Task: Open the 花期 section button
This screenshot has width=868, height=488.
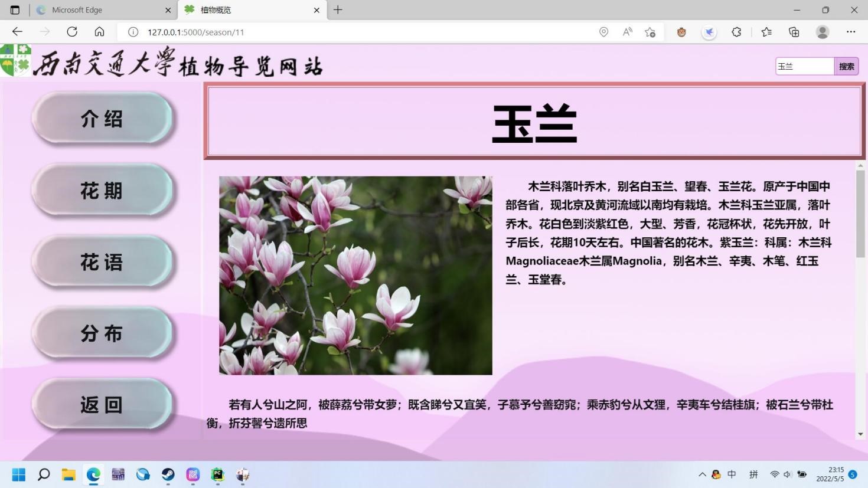Action: (x=102, y=190)
